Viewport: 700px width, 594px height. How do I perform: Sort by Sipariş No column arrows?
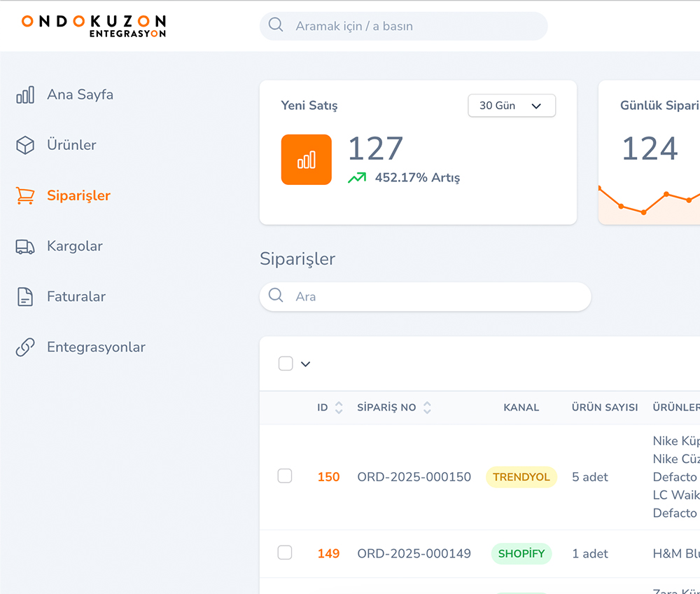click(x=427, y=408)
